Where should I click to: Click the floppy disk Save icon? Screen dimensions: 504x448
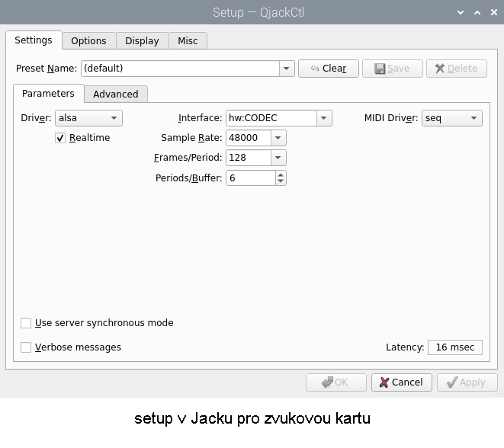tap(380, 69)
